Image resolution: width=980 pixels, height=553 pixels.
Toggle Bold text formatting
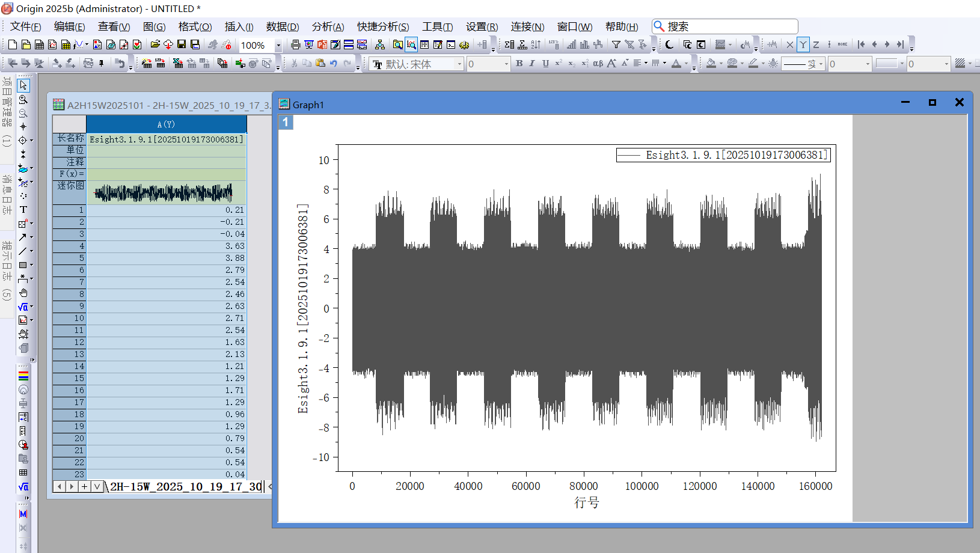point(519,64)
